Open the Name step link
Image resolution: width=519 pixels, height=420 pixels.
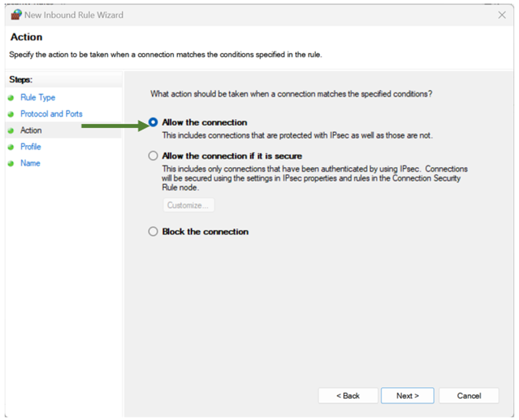click(x=30, y=163)
